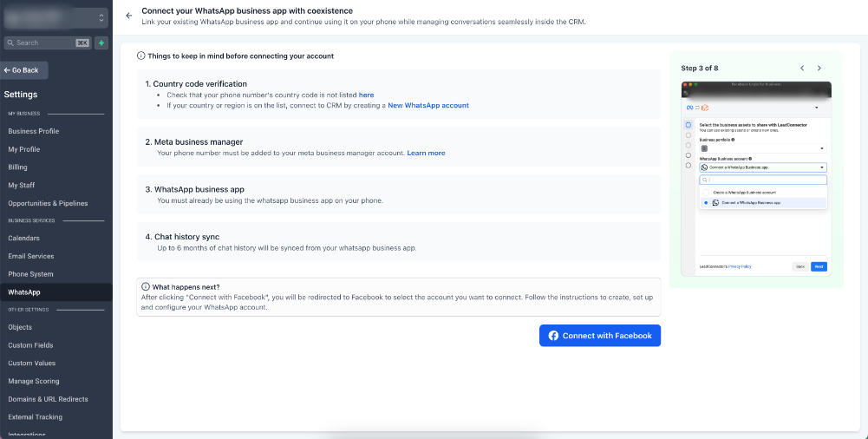
Task: Click the Connect with Facebook button
Action: coord(600,336)
